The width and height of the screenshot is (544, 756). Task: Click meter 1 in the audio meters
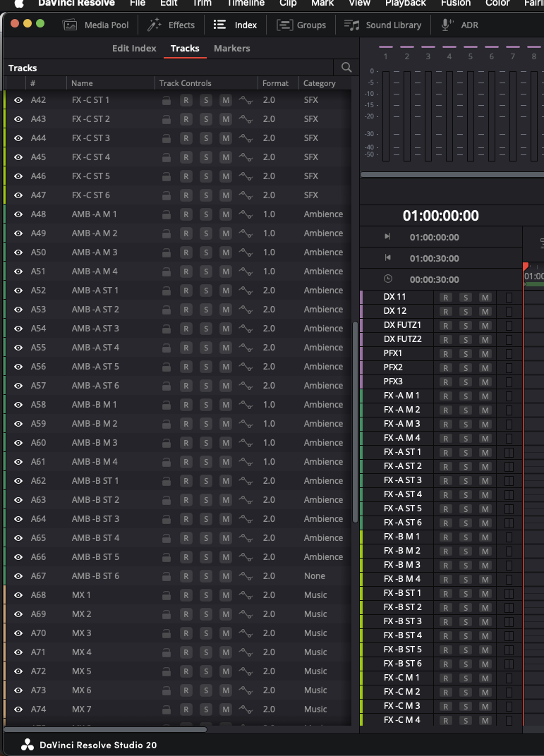tap(386, 116)
